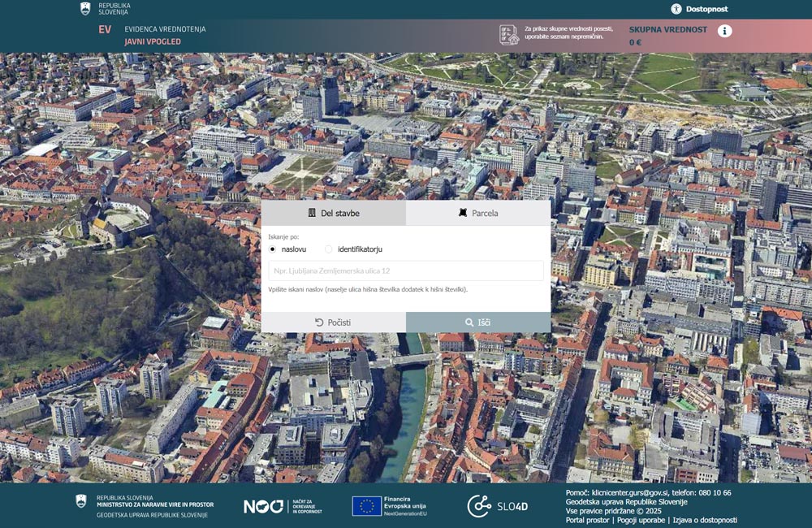This screenshot has width=812, height=528.
Task: Switch to the Parcela tab
Action: click(478, 213)
